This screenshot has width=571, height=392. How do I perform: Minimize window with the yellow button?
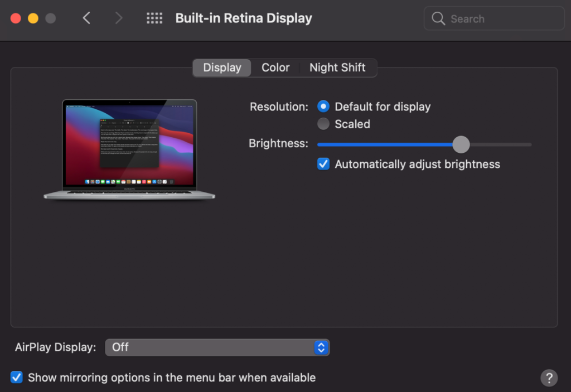click(x=33, y=18)
